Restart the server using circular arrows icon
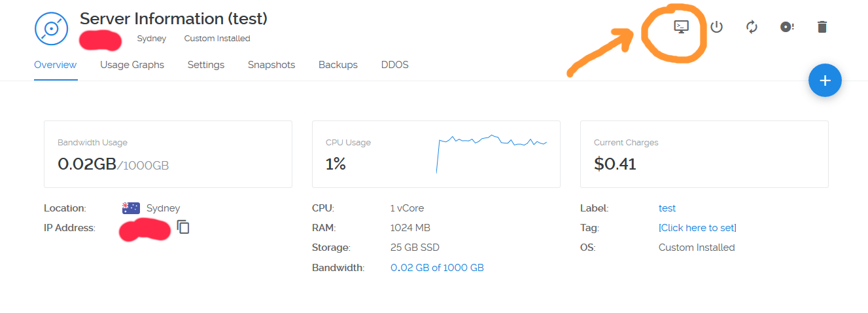 (752, 27)
